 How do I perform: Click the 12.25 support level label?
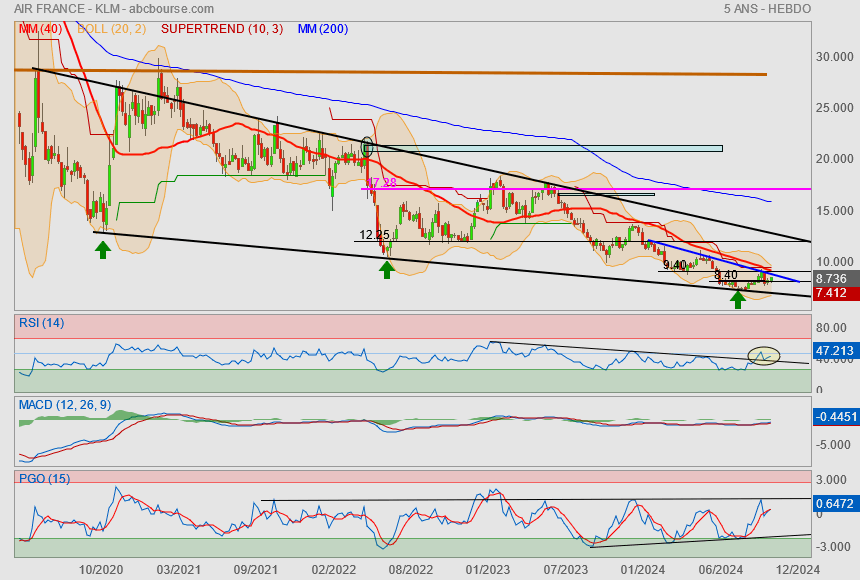(x=375, y=235)
